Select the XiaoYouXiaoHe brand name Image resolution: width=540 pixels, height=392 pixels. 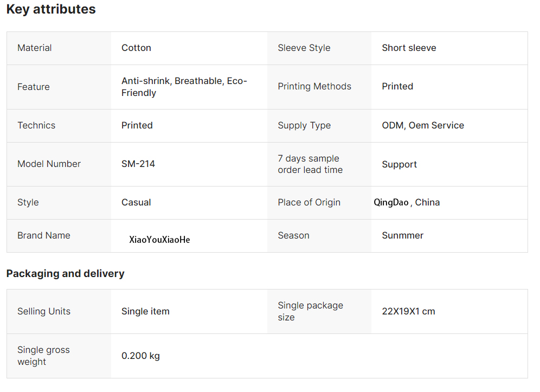pyautogui.click(x=159, y=240)
